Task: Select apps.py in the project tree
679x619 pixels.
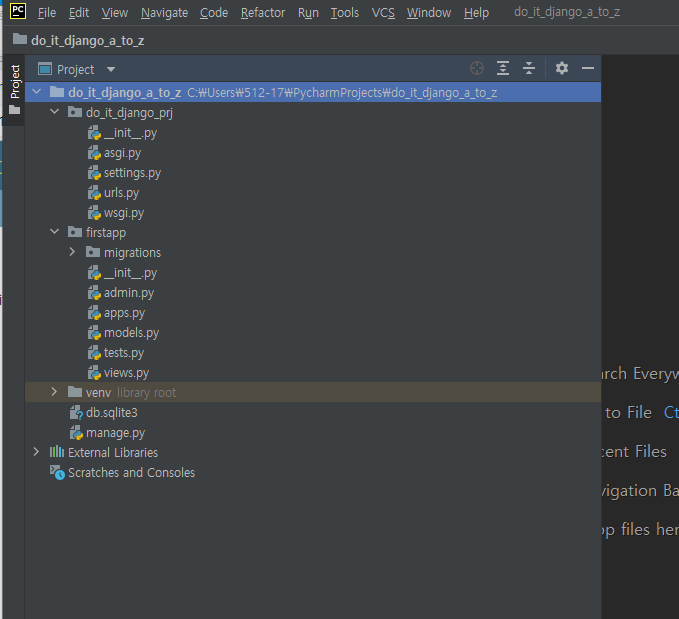Action: [x=124, y=313]
